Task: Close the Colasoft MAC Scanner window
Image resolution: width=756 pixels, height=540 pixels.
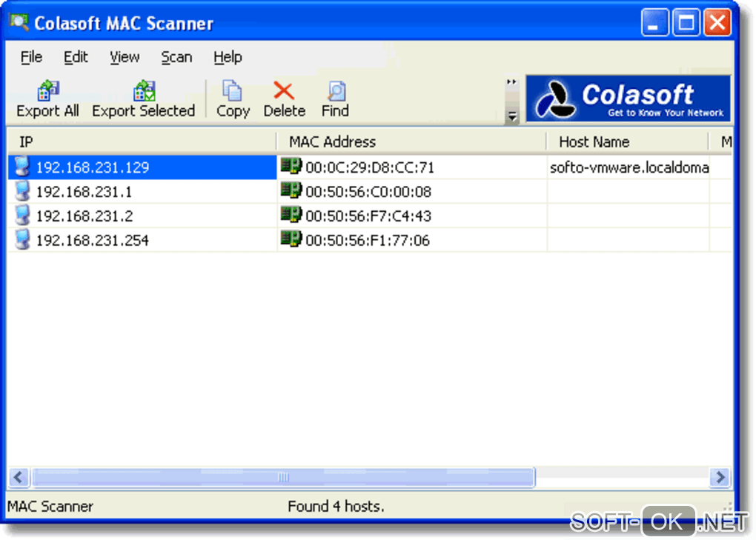Action: (x=717, y=22)
